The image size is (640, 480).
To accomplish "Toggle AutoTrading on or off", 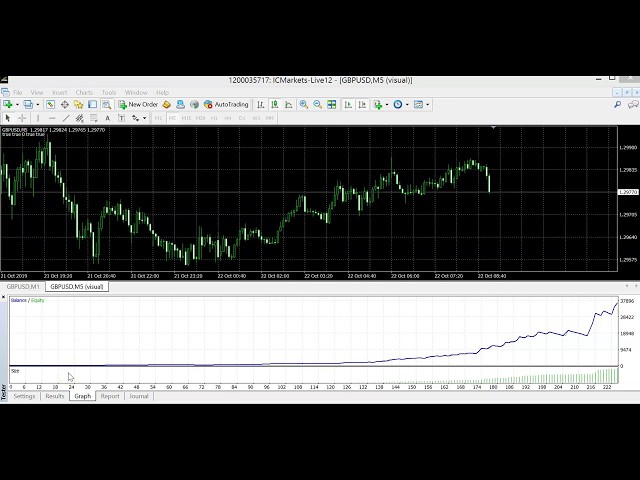I will [x=225, y=104].
